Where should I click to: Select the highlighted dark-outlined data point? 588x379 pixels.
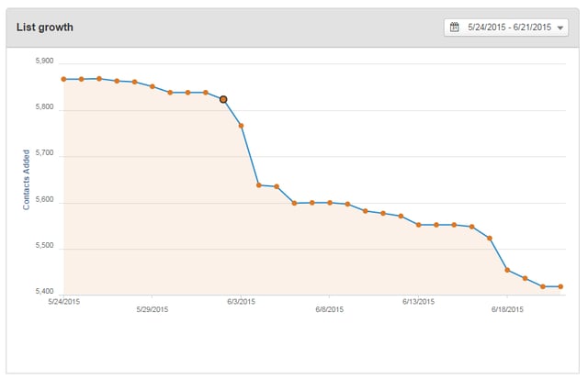point(223,99)
